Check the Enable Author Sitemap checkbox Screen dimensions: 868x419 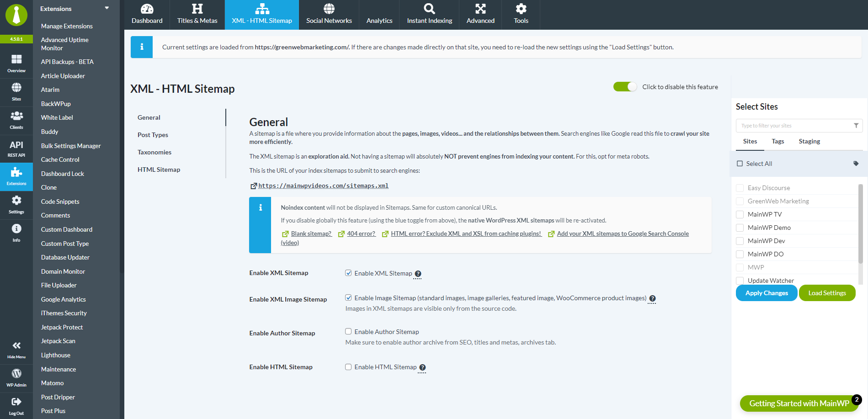(348, 332)
